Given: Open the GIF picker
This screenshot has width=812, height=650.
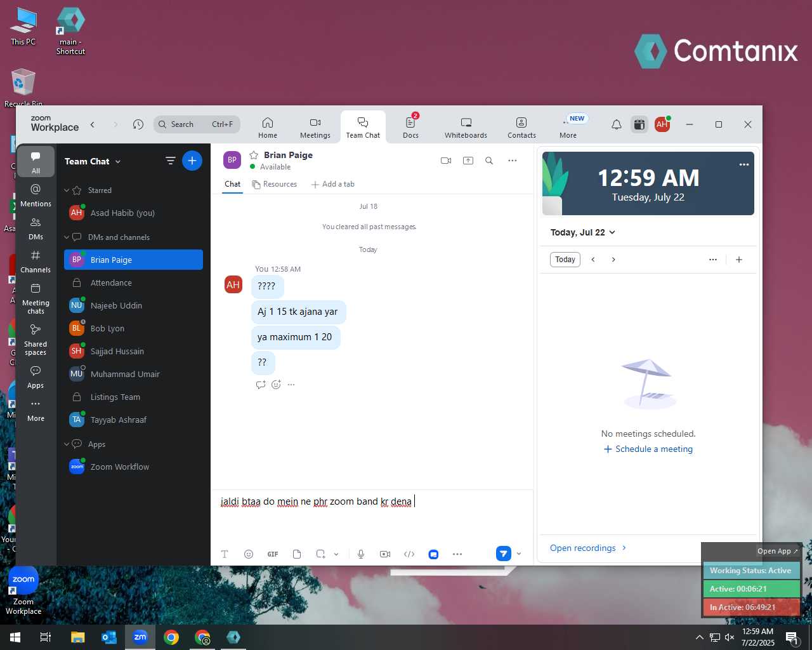Looking at the screenshot, I should pos(273,554).
